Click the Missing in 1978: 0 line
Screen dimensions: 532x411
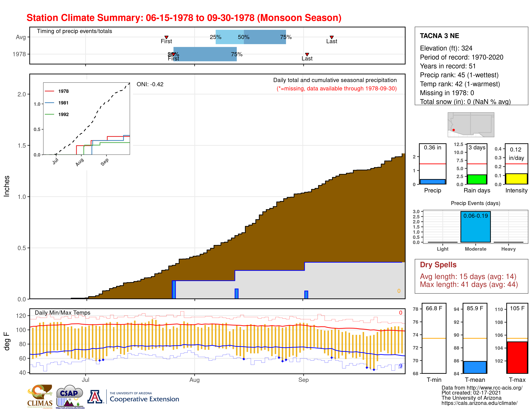pos(447,93)
